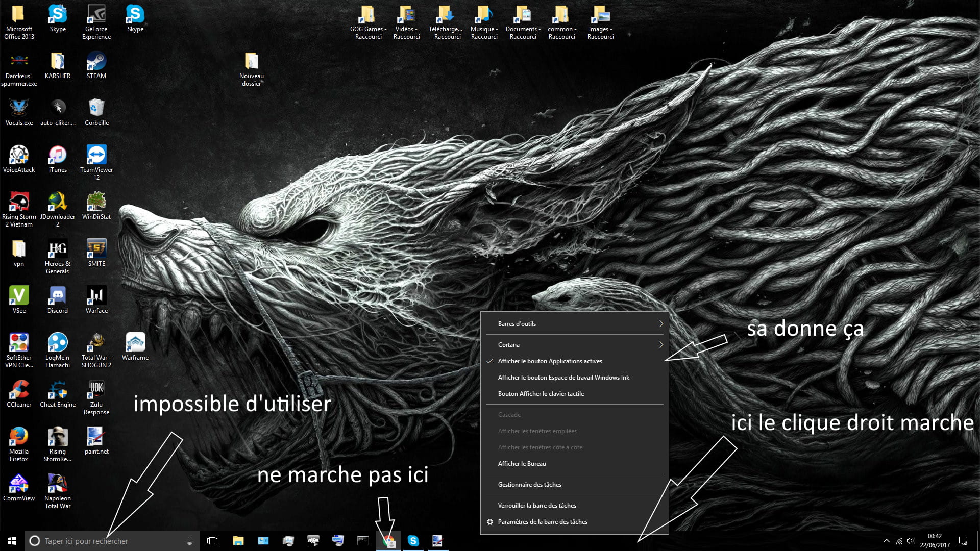Expand the Cortana submenu

pos(574,345)
